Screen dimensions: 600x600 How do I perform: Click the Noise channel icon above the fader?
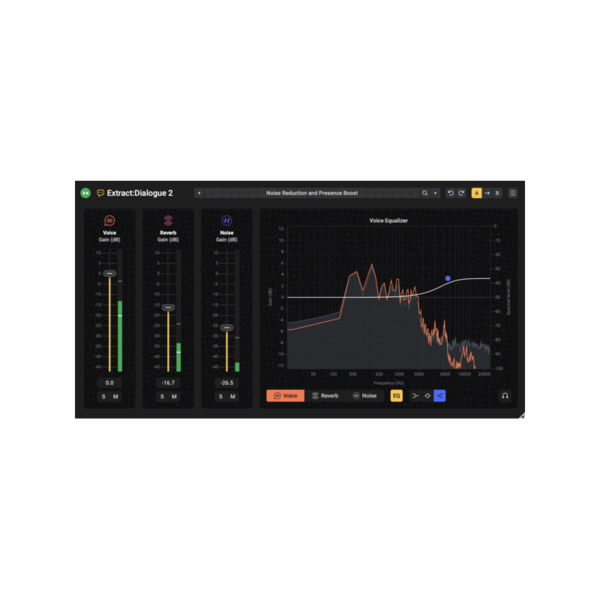[227, 220]
